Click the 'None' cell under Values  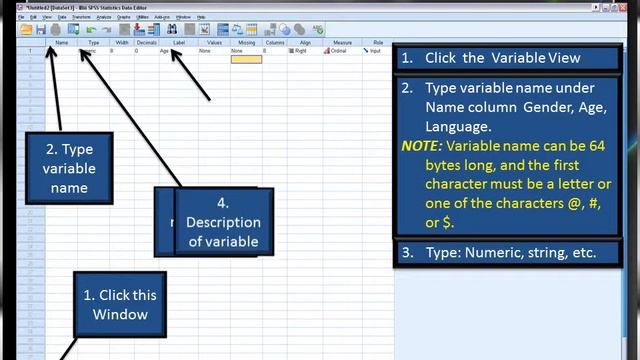214,51
